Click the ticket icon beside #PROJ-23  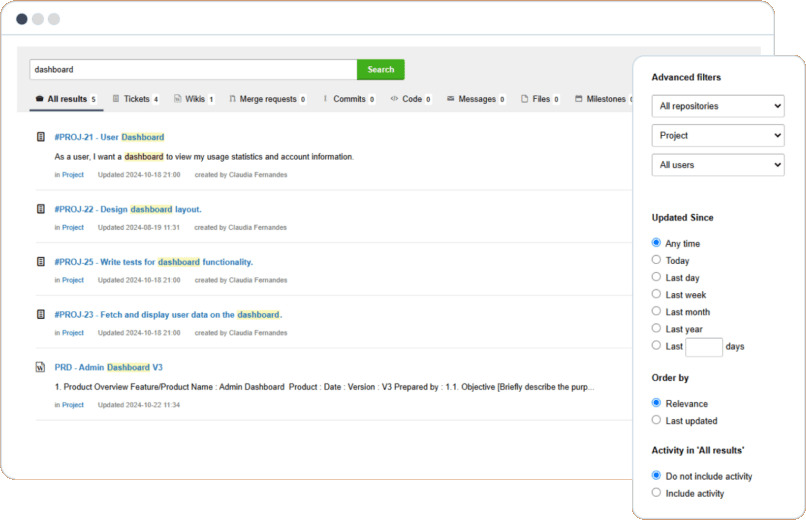(x=41, y=314)
